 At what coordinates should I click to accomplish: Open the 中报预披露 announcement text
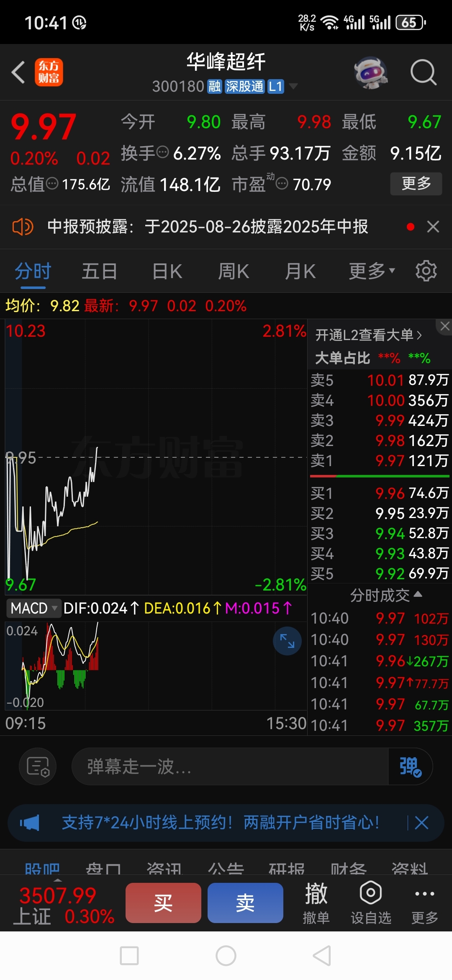208,227
